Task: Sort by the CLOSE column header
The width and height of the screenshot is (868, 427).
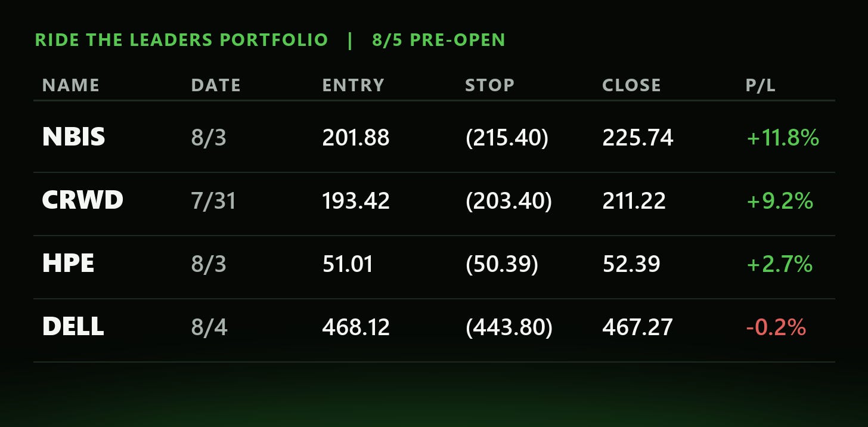Action: pyautogui.click(x=631, y=85)
